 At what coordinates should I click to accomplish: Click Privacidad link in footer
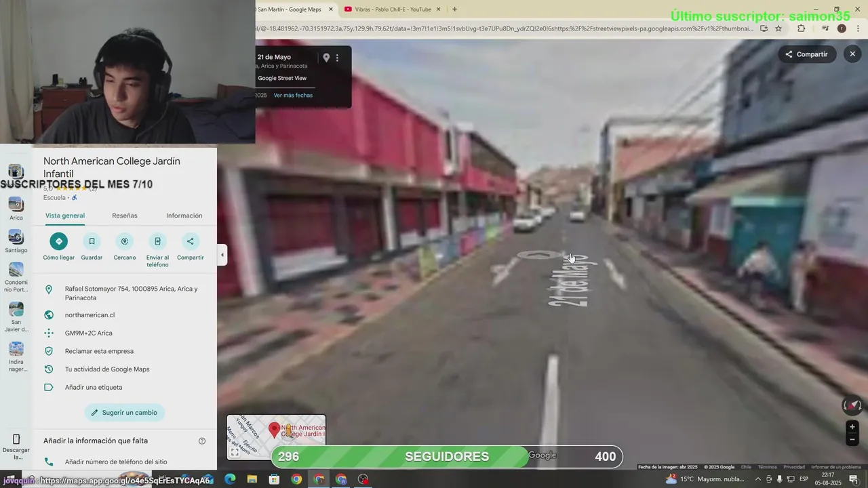pos(794,467)
